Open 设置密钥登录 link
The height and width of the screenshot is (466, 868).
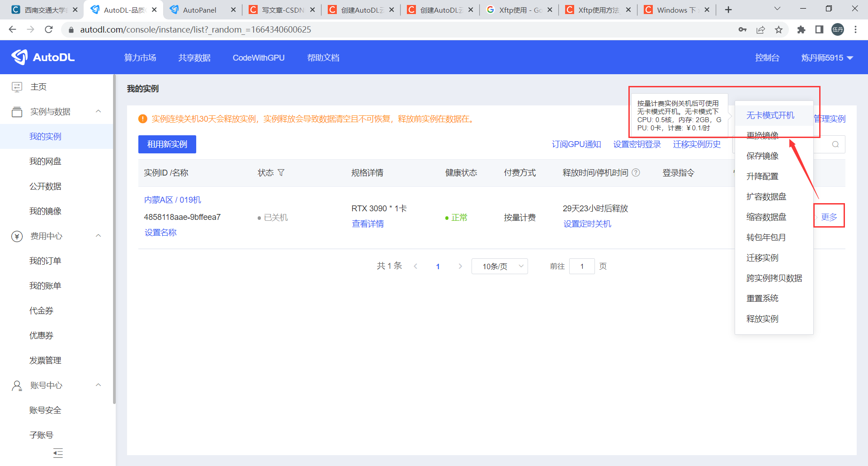(x=637, y=144)
